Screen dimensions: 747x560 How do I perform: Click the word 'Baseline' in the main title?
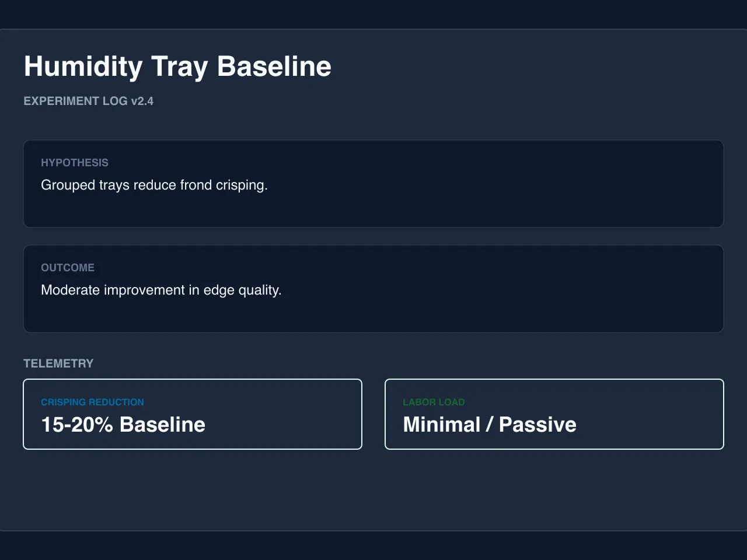274,66
